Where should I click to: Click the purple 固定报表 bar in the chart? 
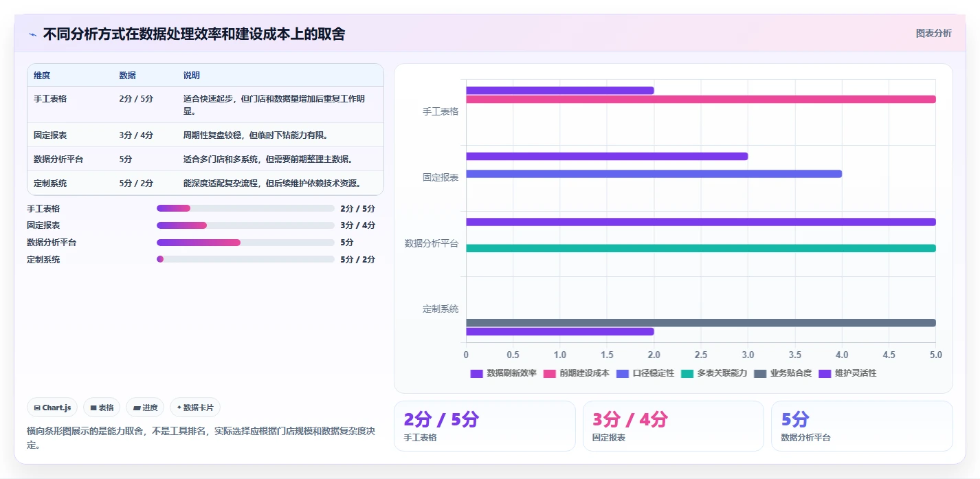607,156
